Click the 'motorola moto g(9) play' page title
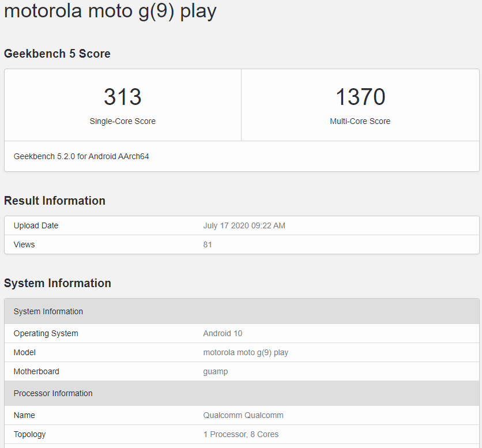Image resolution: width=482 pixels, height=448 pixels. [x=110, y=11]
